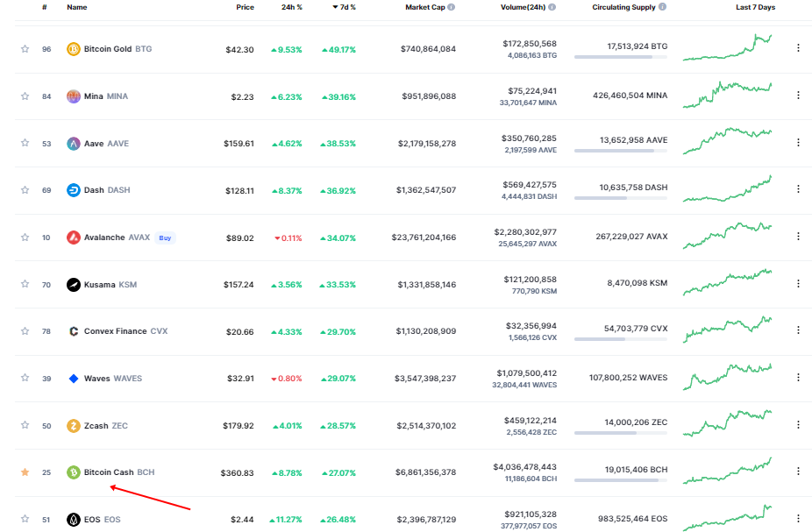
Task: Open the Kusama row options menu
Action: click(x=798, y=283)
